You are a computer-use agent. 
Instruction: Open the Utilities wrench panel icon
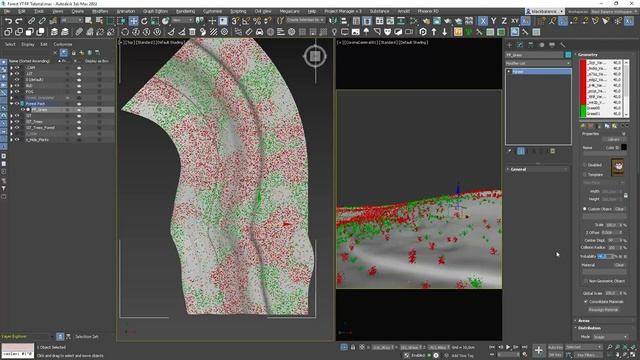[x=563, y=45]
